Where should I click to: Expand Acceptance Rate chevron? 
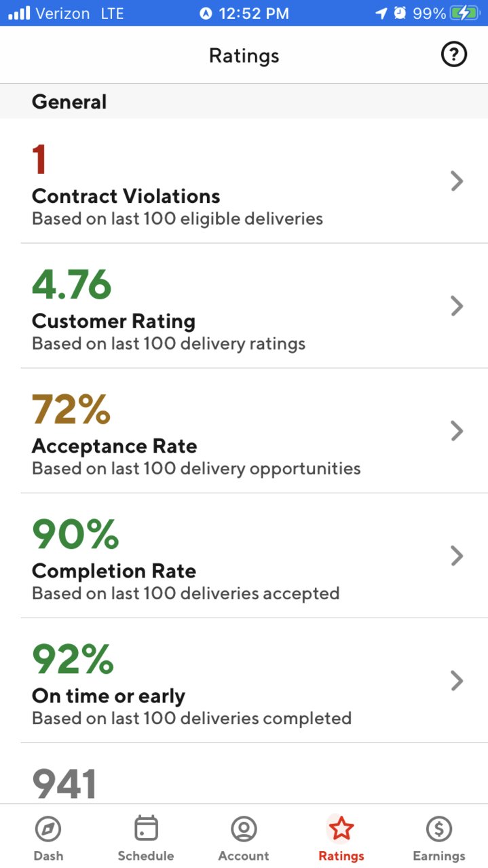457,431
